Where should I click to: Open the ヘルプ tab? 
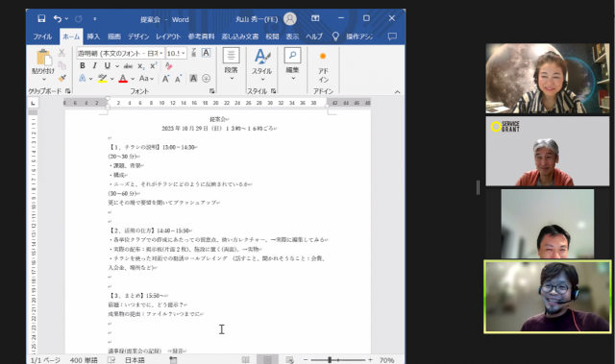tap(314, 36)
